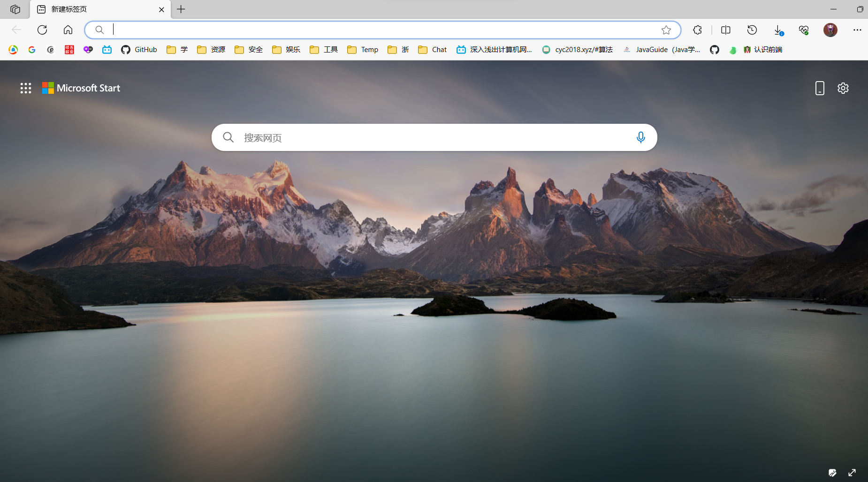Open the green leaf bookmark icon

point(733,50)
